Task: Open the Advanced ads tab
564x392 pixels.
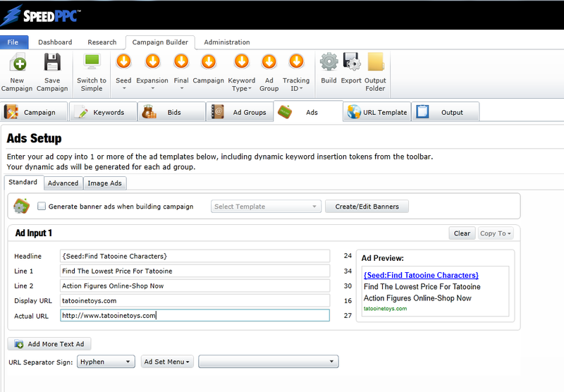Action: (63, 183)
